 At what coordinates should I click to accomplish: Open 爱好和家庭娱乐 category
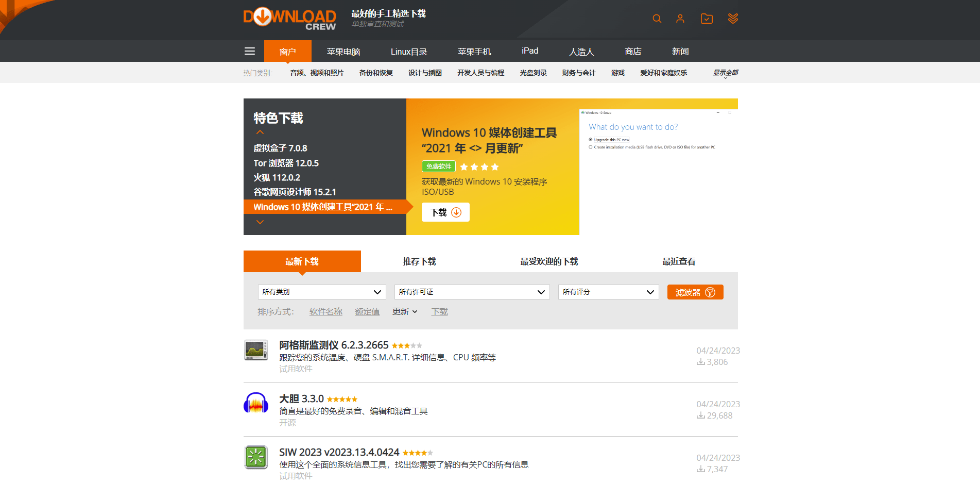(x=663, y=73)
